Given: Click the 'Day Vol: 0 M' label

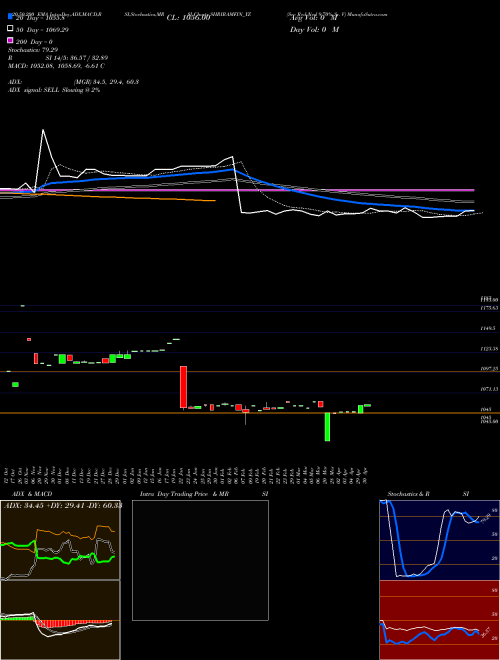Looking at the screenshot, I should (314, 29).
